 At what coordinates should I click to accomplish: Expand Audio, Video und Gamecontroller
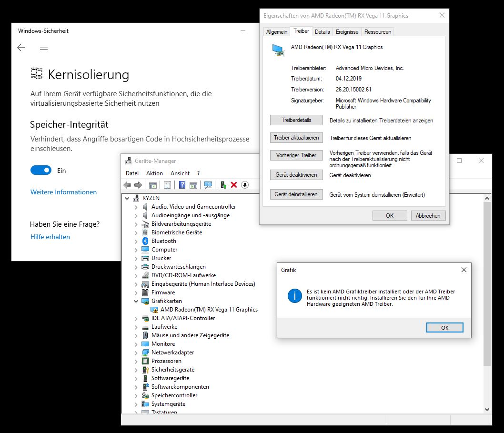click(136, 207)
